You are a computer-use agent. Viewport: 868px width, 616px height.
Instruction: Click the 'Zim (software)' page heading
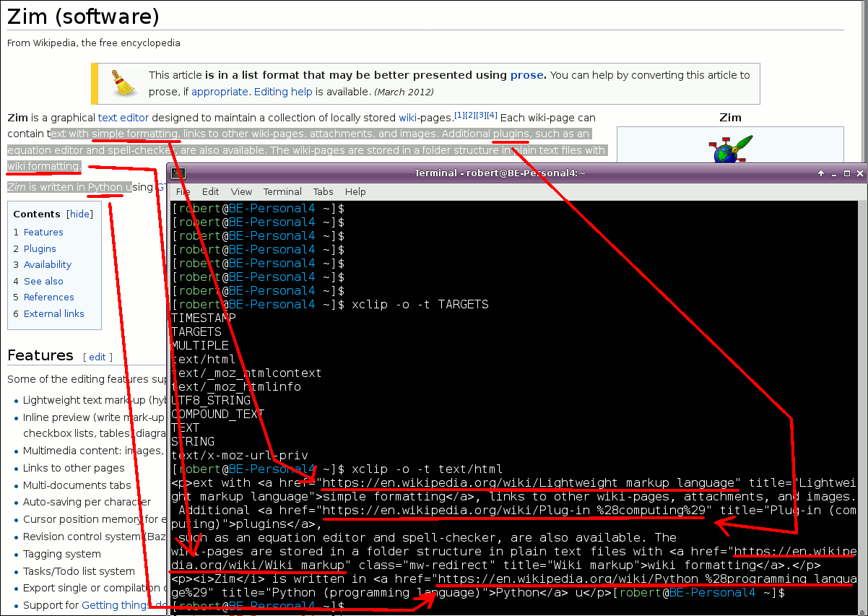point(84,16)
